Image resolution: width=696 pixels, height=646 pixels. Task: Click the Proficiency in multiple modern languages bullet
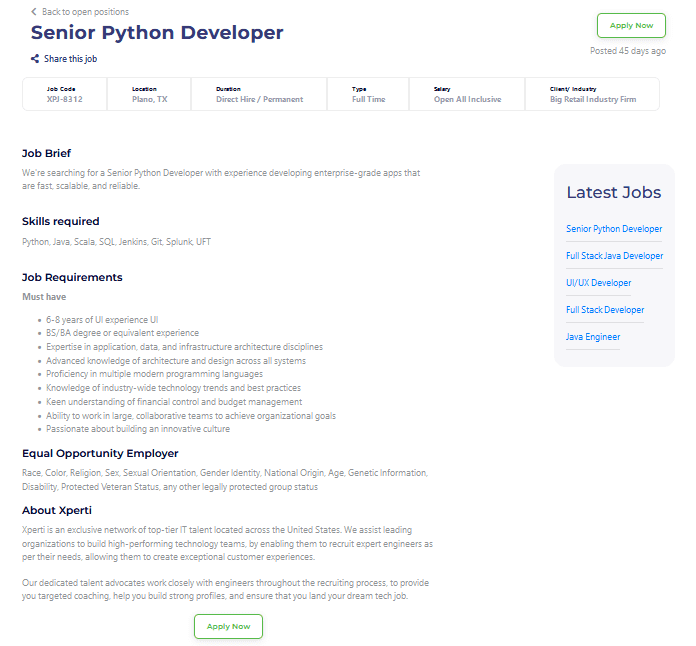click(x=154, y=374)
